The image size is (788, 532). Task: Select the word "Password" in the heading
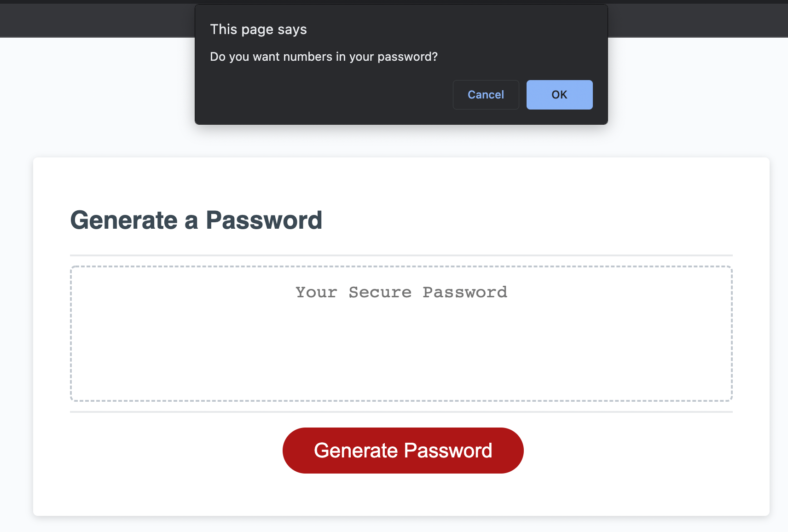point(264,220)
